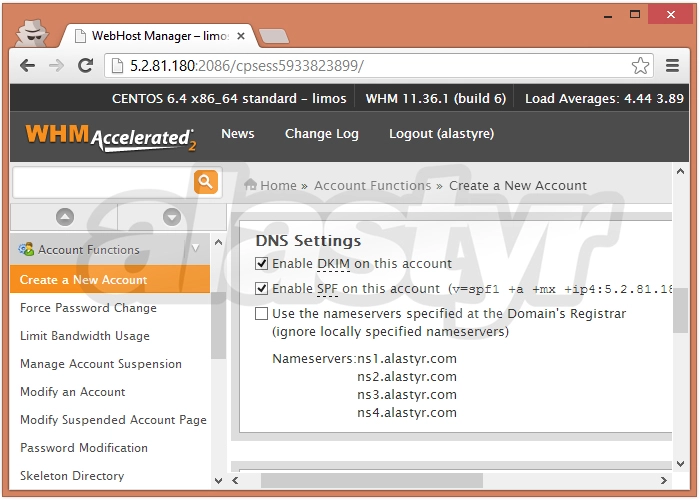Click Home in the breadcrumb
Image resolution: width=700 pixels, height=500 pixels.
tap(278, 185)
